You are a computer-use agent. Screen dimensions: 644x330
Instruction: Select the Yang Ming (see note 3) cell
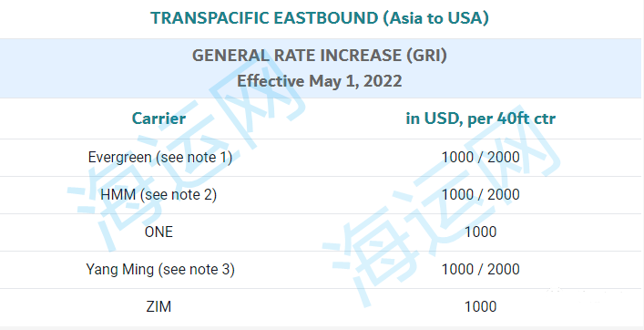pos(160,269)
